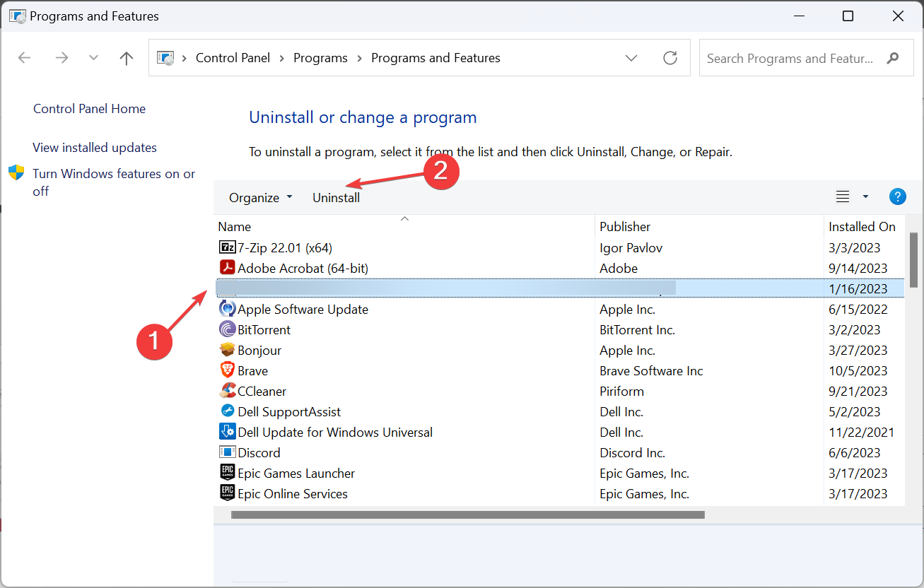Screen dimensions: 924x588
Task: Open Recent locations dropdown arrow
Action: point(93,58)
